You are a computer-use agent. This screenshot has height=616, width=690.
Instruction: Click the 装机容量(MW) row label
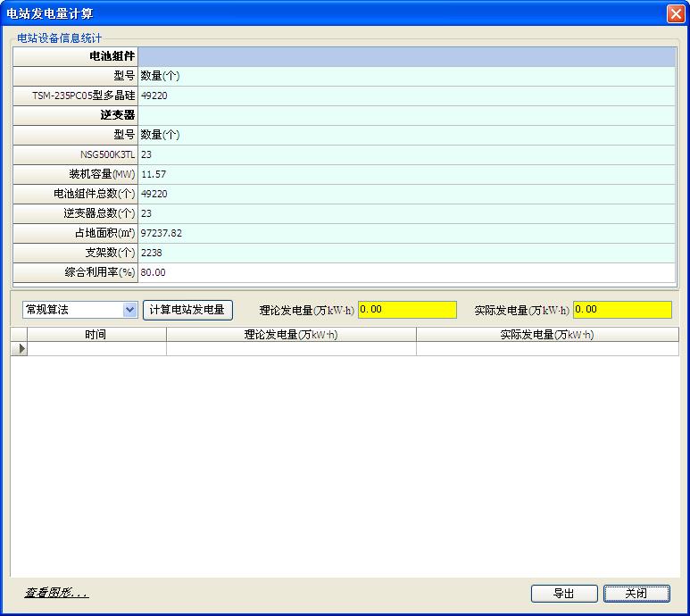coord(75,174)
